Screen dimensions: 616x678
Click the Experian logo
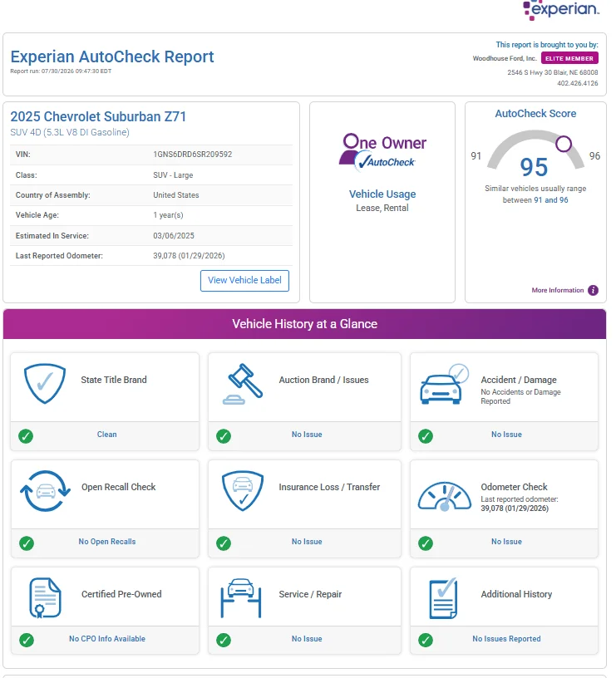tap(561, 9)
